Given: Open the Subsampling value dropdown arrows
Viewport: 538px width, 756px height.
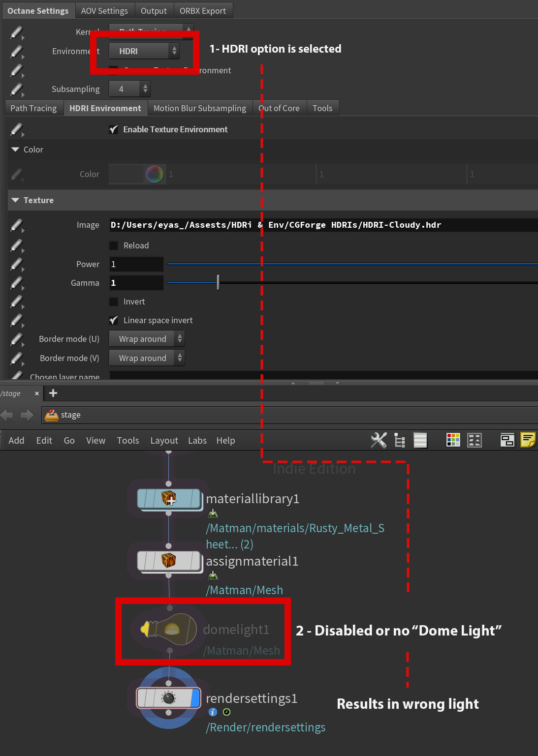Looking at the screenshot, I should (145, 89).
